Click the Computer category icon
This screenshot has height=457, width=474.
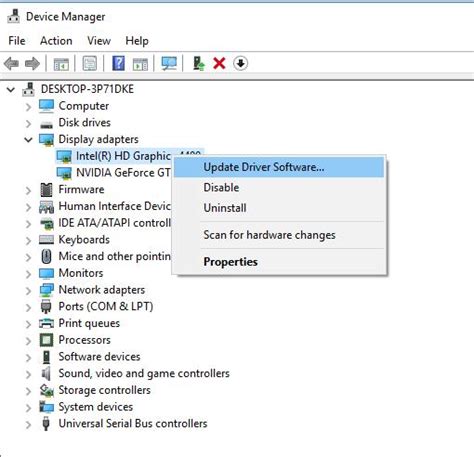(x=46, y=106)
